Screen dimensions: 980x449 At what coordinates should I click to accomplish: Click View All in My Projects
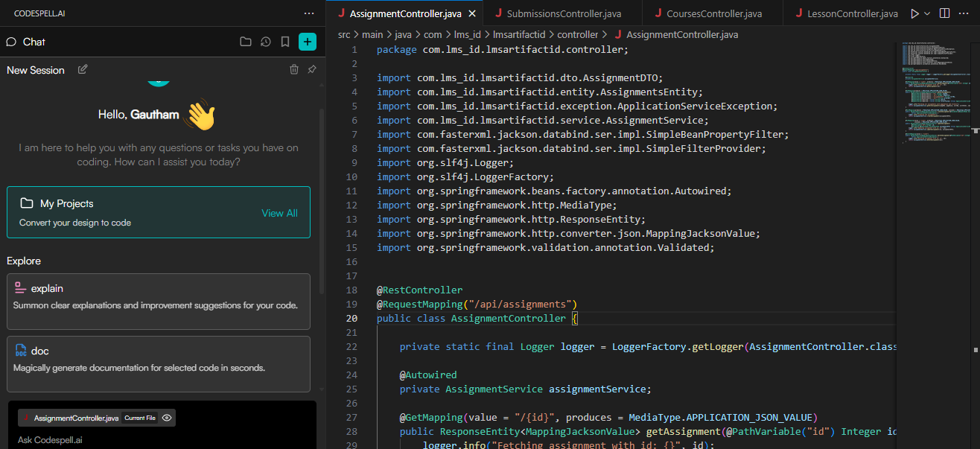(279, 213)
